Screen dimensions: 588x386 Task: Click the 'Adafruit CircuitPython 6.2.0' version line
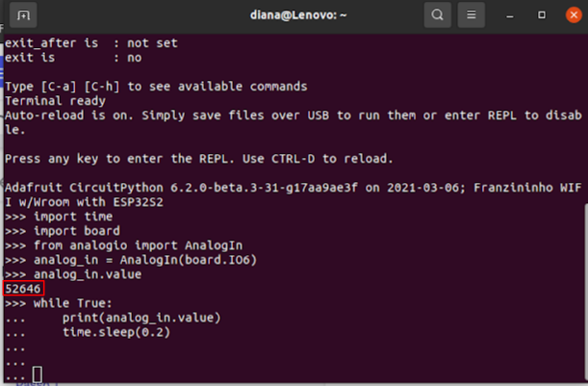(x=293, y=194)
